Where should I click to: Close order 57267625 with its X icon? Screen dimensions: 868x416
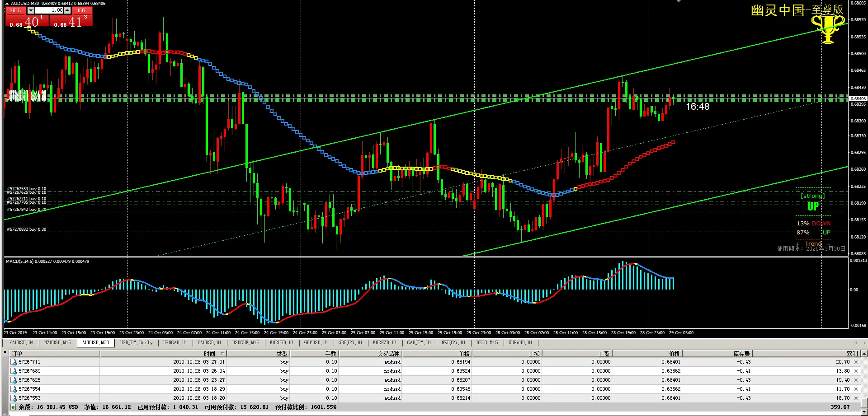(x=856, y=380)
